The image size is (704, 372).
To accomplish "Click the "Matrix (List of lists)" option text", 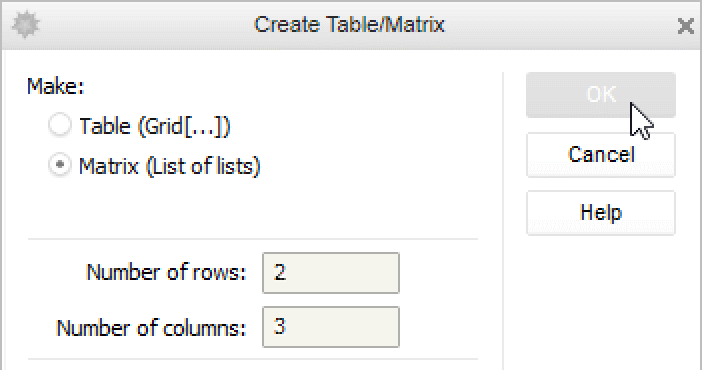I will point(170,166).
